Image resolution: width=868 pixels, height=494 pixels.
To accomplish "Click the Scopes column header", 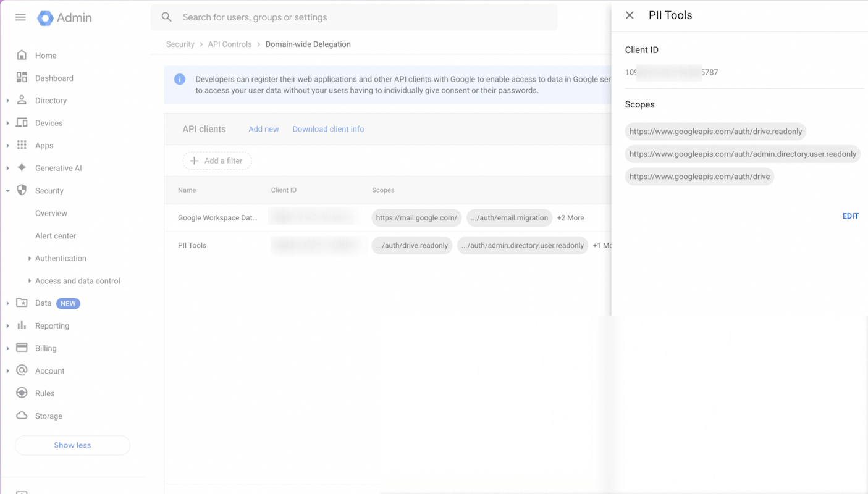I will coord(383,190).
